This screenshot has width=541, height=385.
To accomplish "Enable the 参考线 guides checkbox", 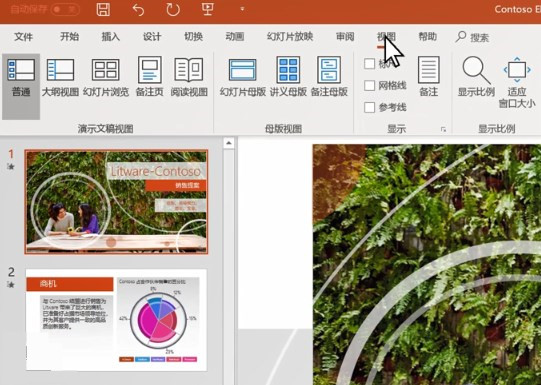I will [x=370, y=107].
